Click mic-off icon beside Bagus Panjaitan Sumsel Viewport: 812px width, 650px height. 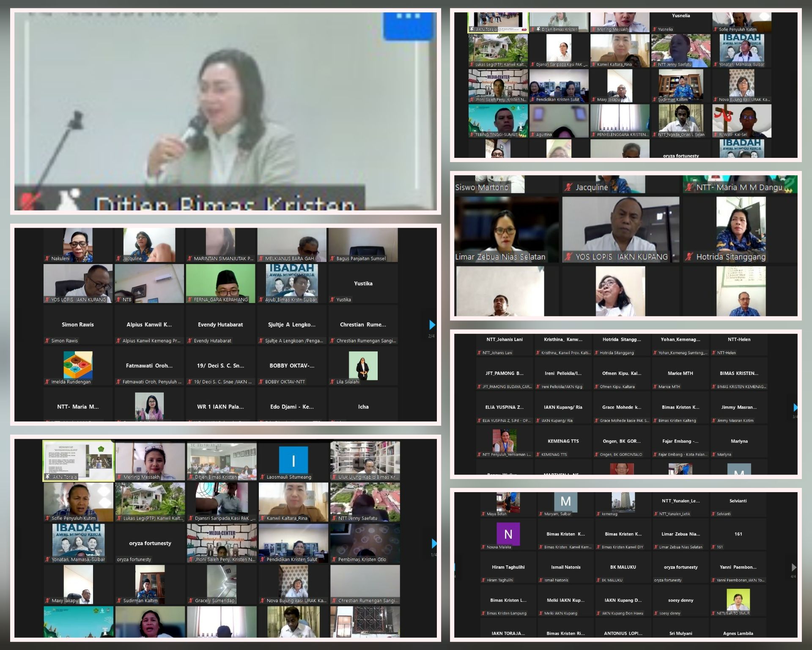(x=333, y=259)
